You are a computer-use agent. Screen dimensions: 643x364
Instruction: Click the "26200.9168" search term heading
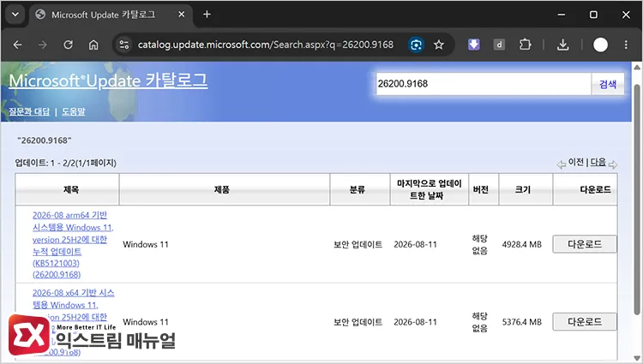pos(45,140)
